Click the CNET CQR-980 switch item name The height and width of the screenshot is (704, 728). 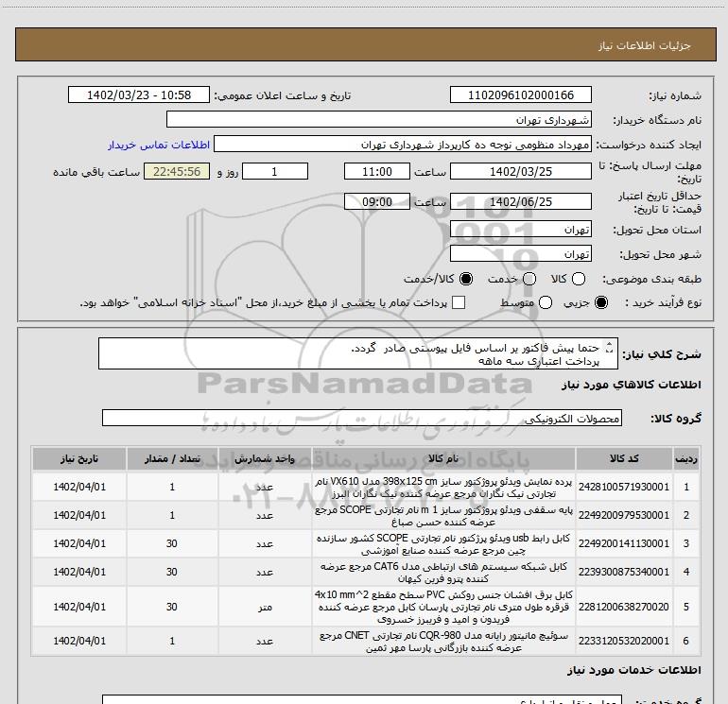[x=443, y=642]
